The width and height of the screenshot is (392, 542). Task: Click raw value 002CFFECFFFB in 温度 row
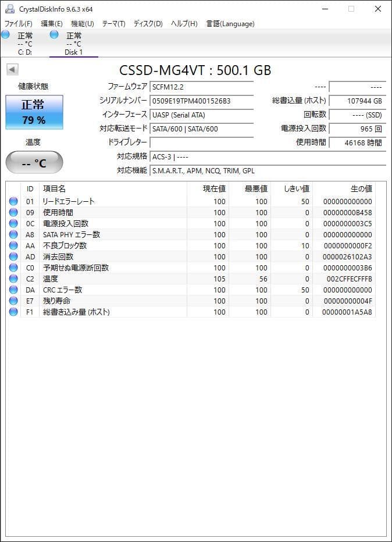point(349,279)
